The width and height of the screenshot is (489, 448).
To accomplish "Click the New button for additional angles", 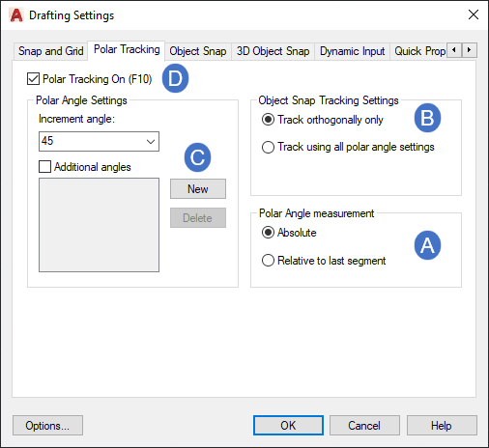I will 198,189.
